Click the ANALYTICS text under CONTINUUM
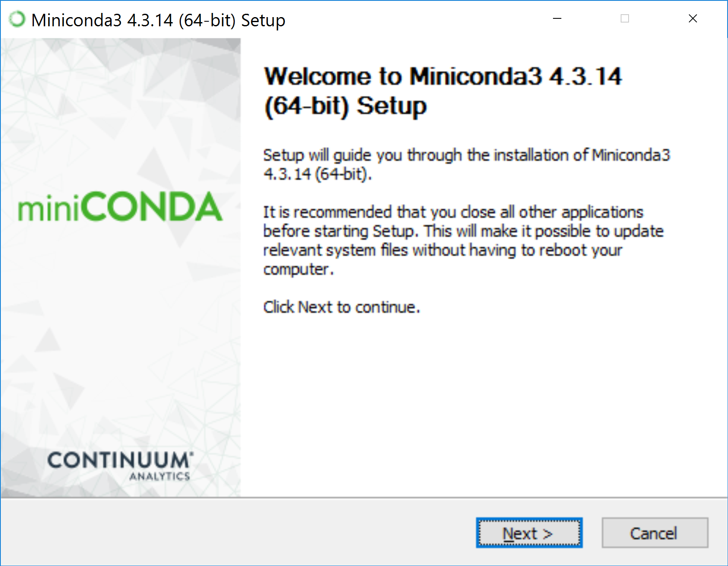The image size is (728, 566). click(x=159, y=475)
